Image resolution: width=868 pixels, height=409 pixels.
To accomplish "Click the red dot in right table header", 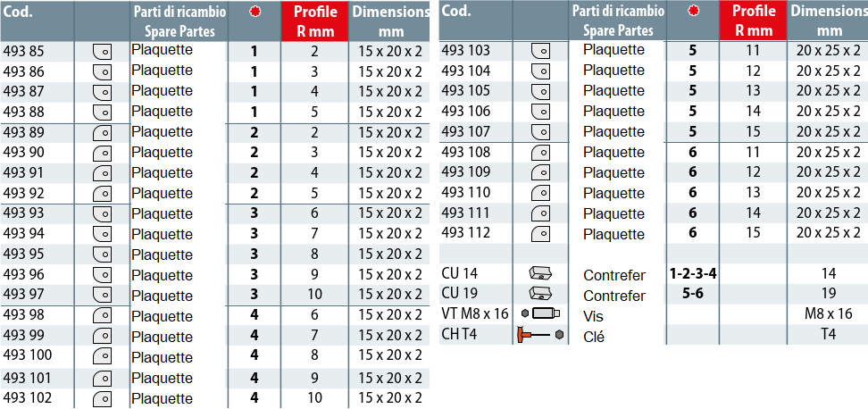I will [x=693, y=12].
